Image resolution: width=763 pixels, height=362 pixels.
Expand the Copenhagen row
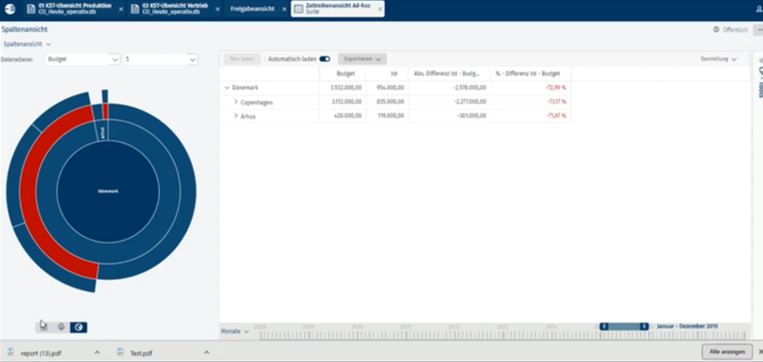[236, 102]
